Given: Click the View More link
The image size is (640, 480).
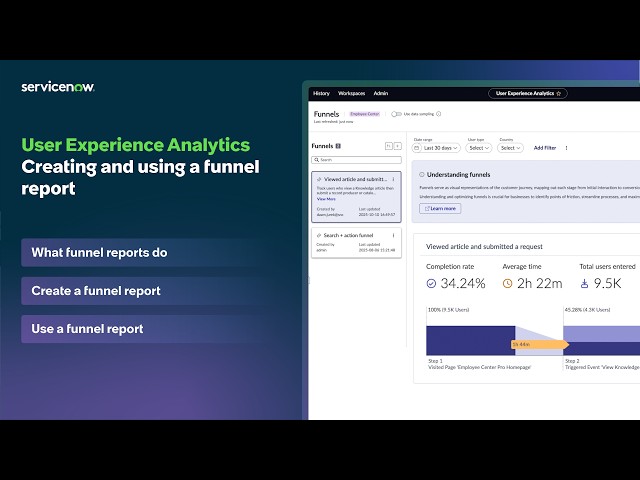Looking at the screenshot, I should 326,199.
